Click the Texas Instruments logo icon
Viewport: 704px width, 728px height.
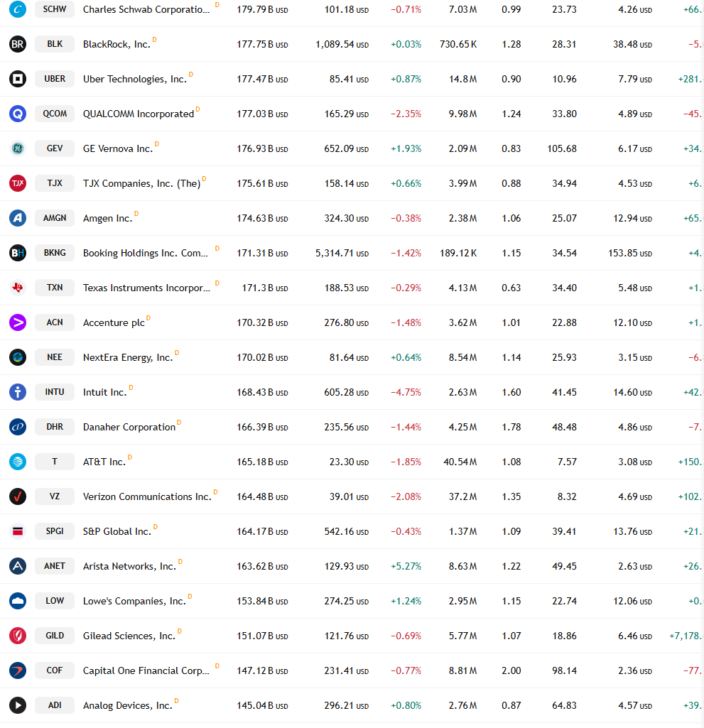pyautogui.click(x=18, y=288)
